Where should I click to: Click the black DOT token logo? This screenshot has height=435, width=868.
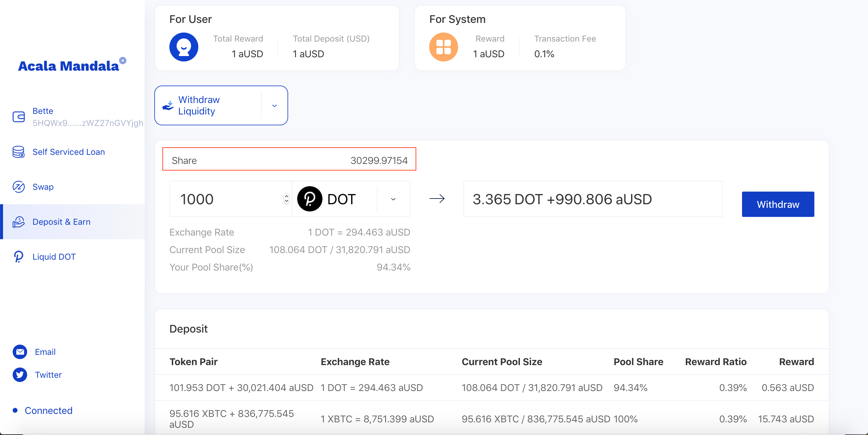click(310, 199)
